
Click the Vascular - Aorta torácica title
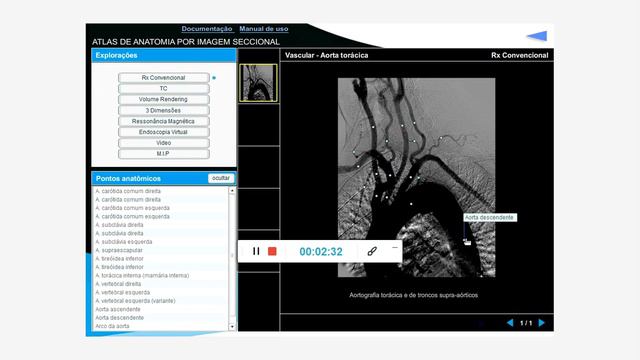[x=327, y=55]
